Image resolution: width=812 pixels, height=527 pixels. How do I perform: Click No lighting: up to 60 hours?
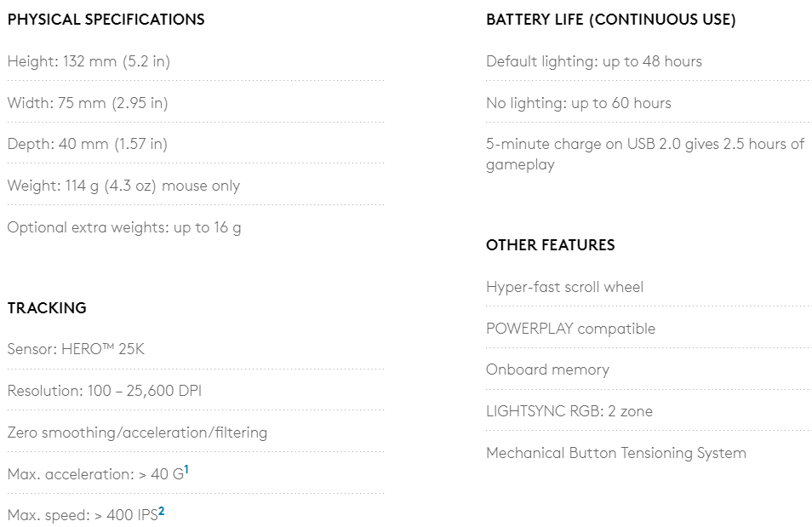(x=579, y=103)
